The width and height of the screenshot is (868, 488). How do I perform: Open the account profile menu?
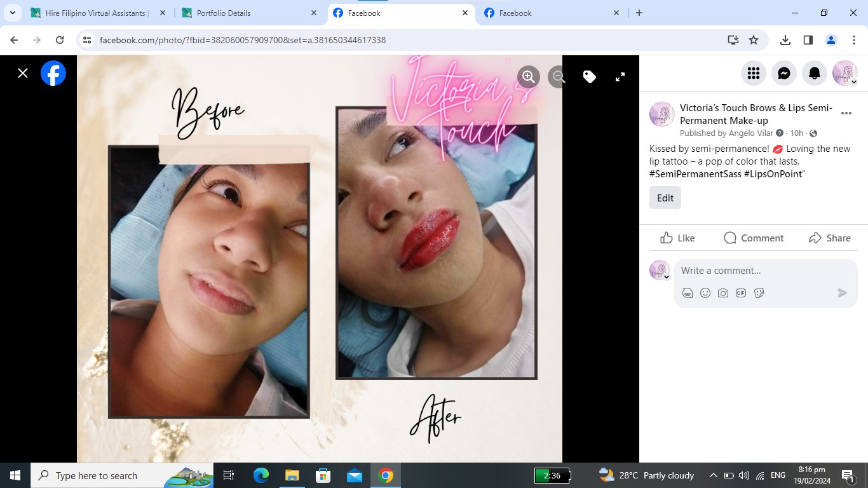[845, 73]
